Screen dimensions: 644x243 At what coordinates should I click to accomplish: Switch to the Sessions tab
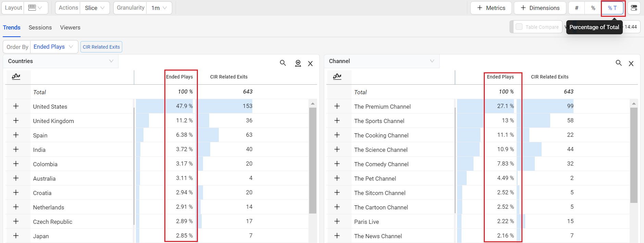(40, 27)
